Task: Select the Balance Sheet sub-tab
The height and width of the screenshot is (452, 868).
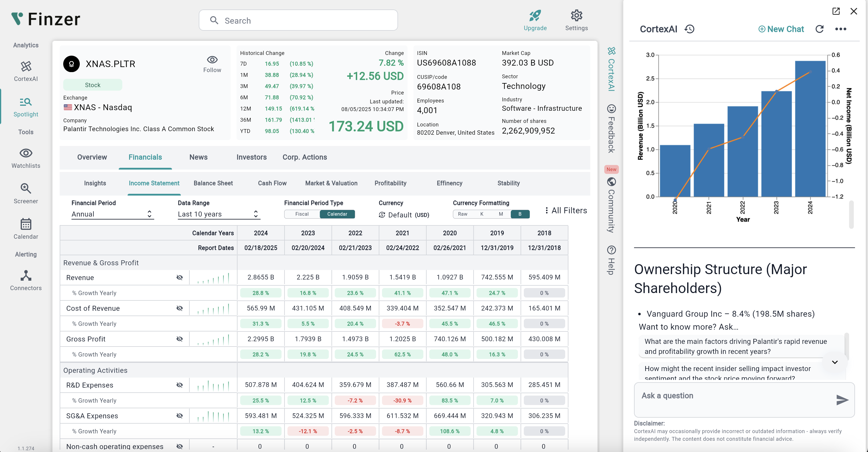Action: 213,183
